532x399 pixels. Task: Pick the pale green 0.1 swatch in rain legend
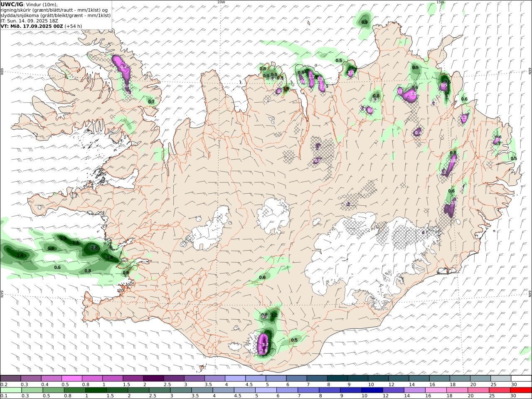click(x=11, y=390)
